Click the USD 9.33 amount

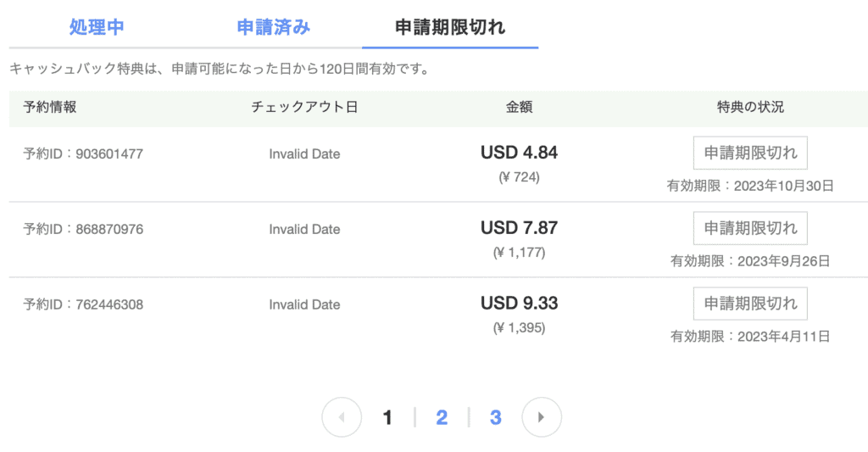click(519, 304)
